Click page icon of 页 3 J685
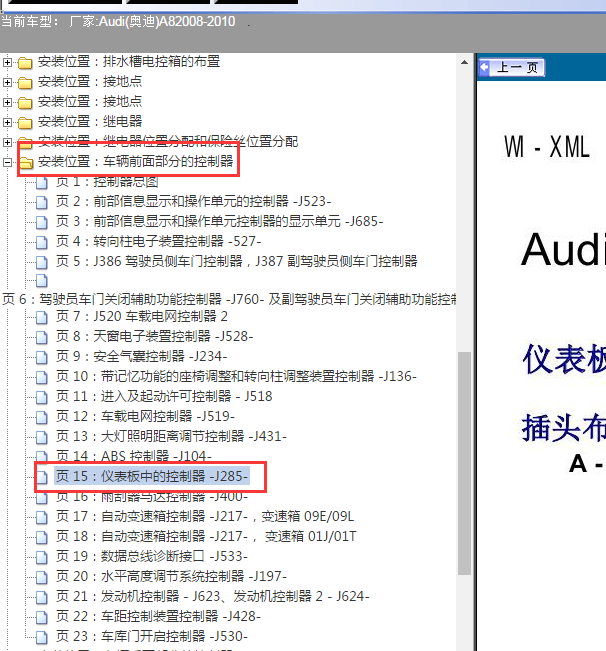 click(42, 222)
